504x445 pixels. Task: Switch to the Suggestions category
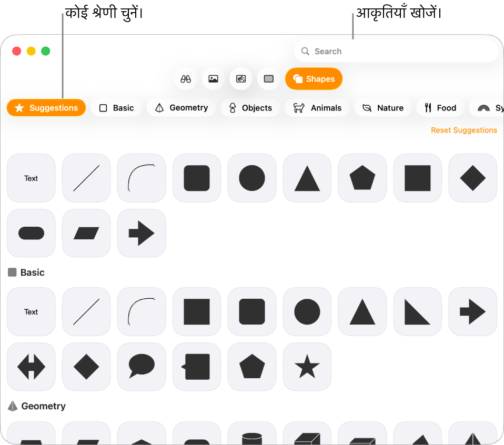[x=46, y=108]
